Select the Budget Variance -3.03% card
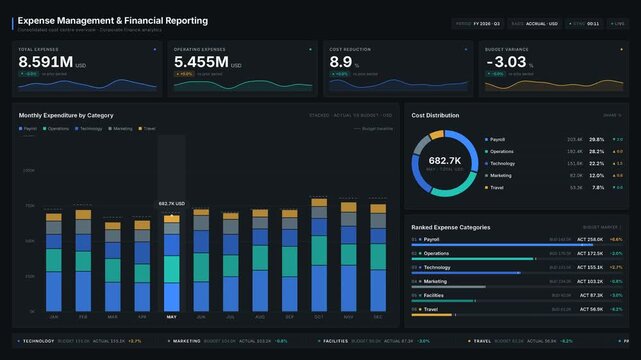The height and width of the screenshot is (360, 641). click(x=554, y=68)
